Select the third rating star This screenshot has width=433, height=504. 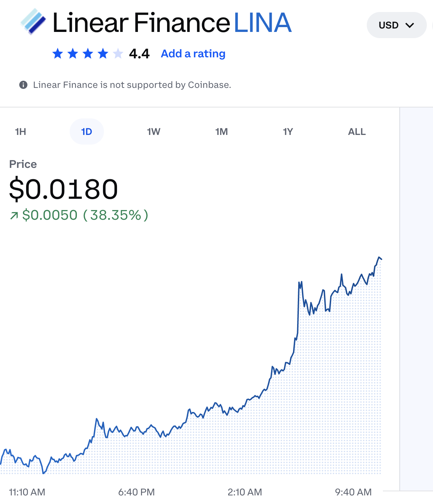88,54
